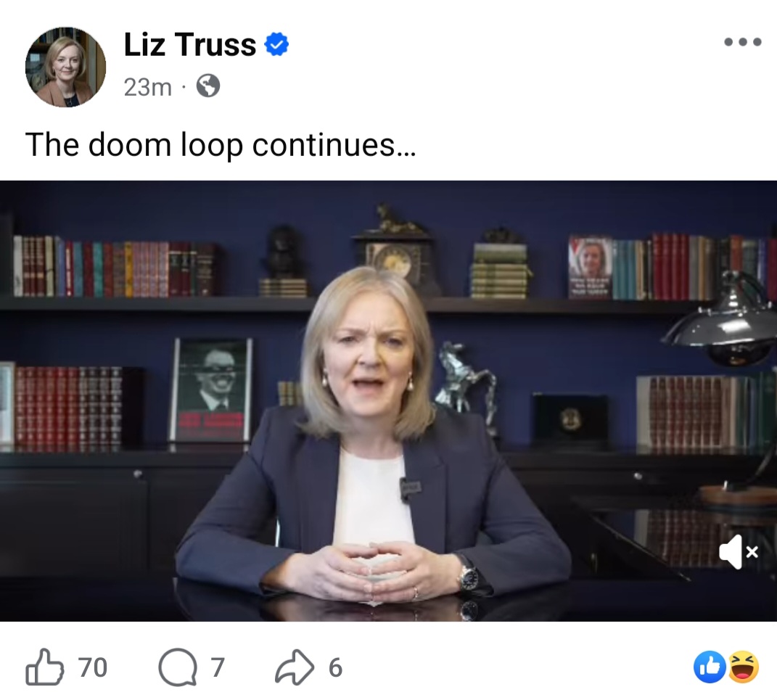This screenshot has height=700, width=777.
Task: View the 7 comments count
Action: pos(218,667)
